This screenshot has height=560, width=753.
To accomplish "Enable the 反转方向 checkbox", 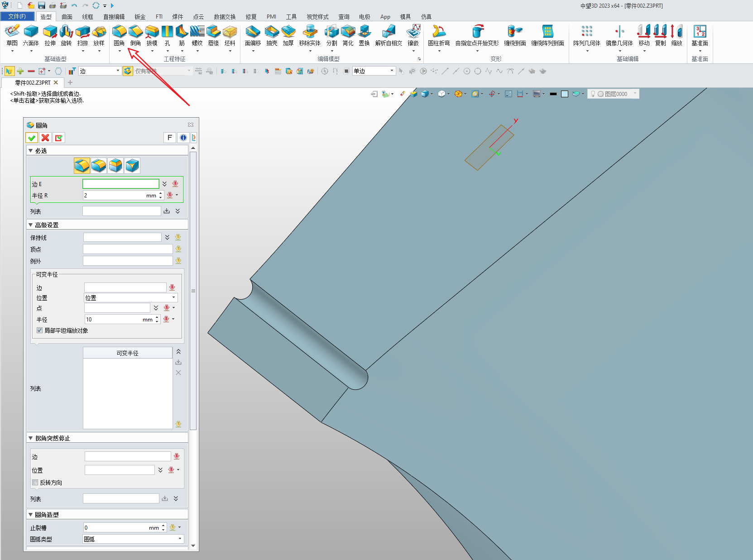I will [35, 483].
